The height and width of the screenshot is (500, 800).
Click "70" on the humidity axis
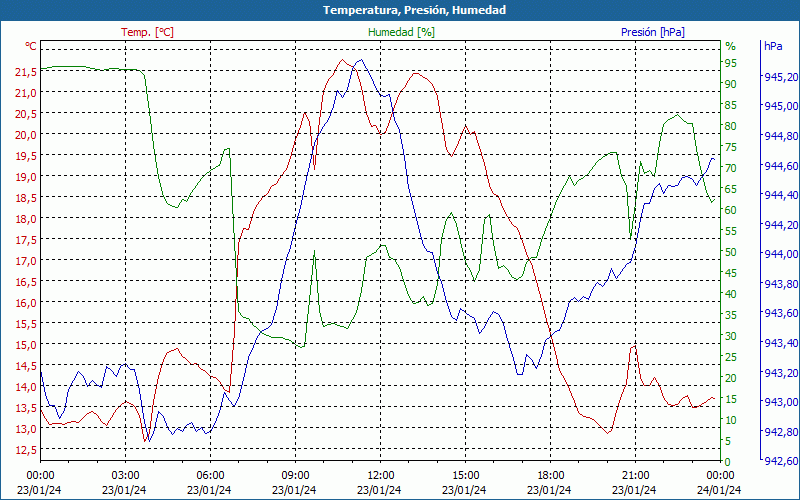point(731,168)
